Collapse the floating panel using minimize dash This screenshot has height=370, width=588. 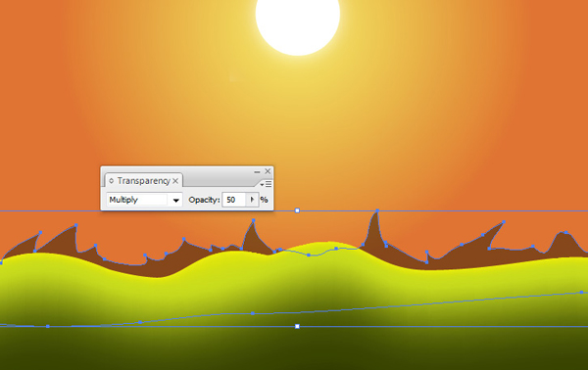(x=257, y=172)
